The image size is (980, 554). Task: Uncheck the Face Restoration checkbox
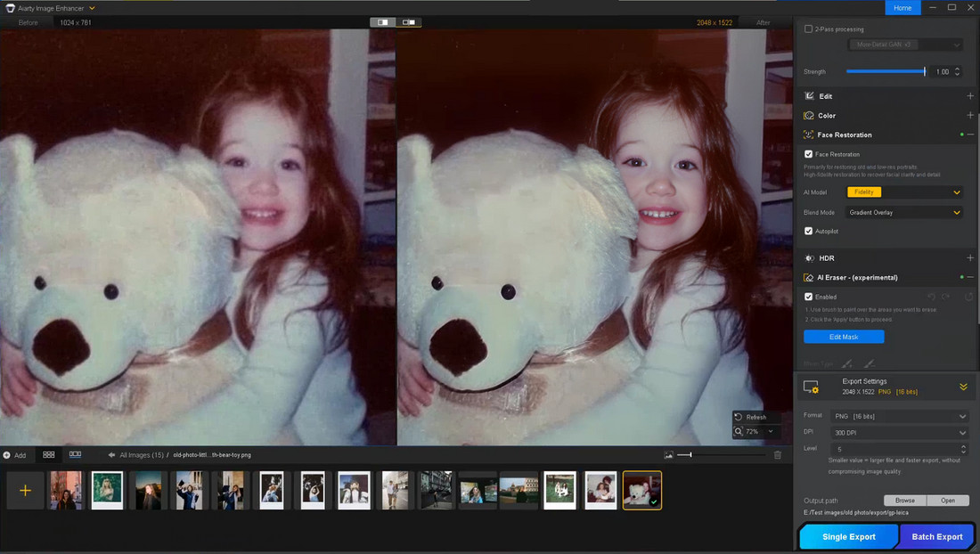(x=808, y=154)
